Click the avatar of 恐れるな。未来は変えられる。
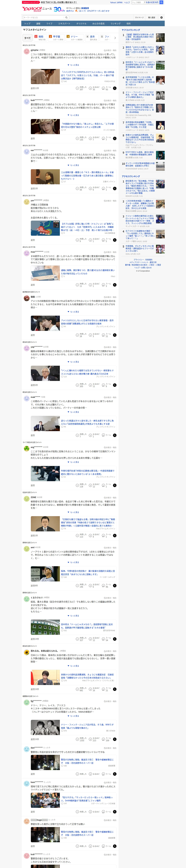The height and width of the screenshot is (868, 186). pos(26,652)
